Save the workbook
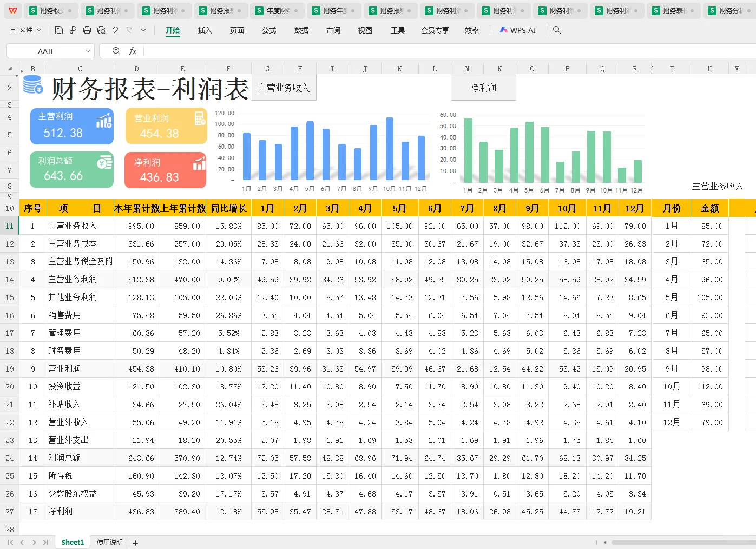Viewport: 756px width, 549px height. tap(58, 30)
